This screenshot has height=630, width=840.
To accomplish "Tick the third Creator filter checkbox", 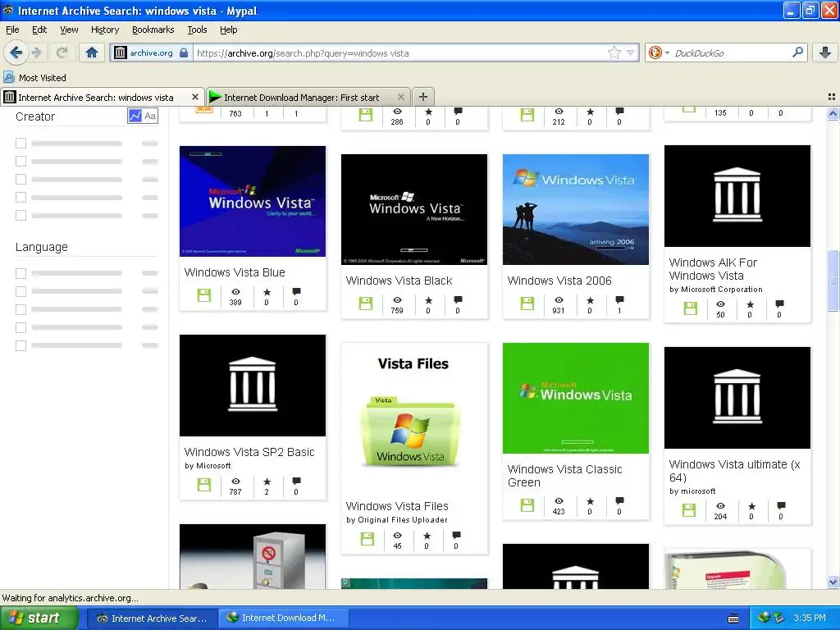I will pyautogui.click(x=21, y=179).
